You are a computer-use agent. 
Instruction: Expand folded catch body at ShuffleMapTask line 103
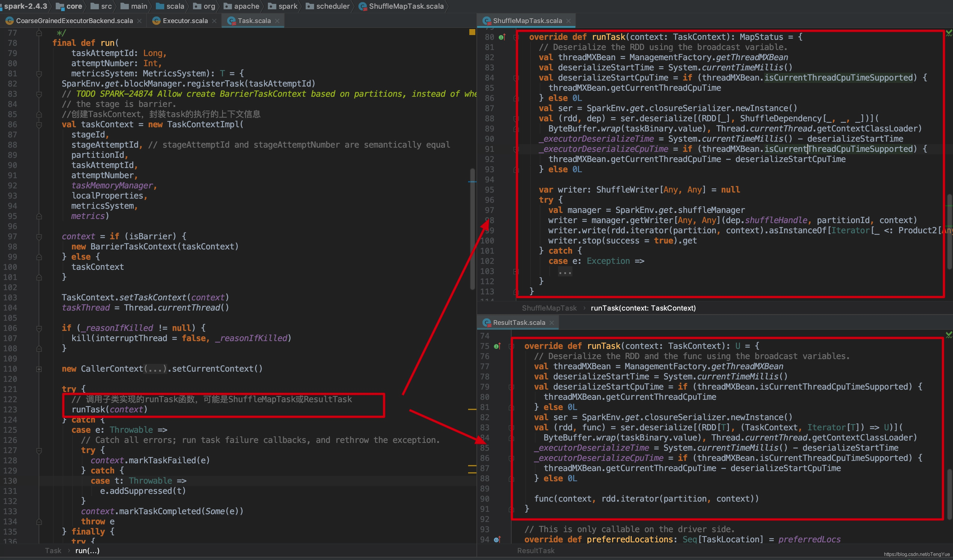click(x=515, y=271)
